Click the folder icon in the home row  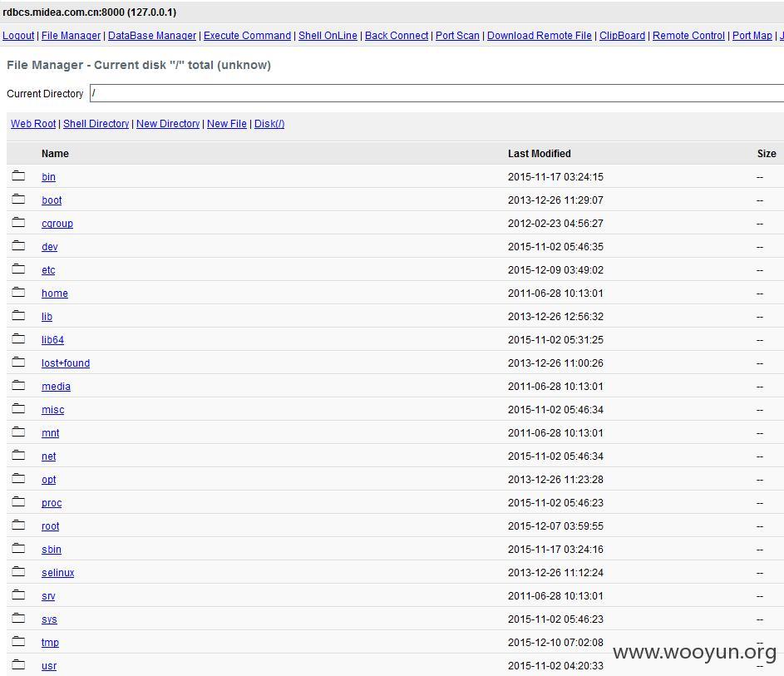click(x=18, y=292)
